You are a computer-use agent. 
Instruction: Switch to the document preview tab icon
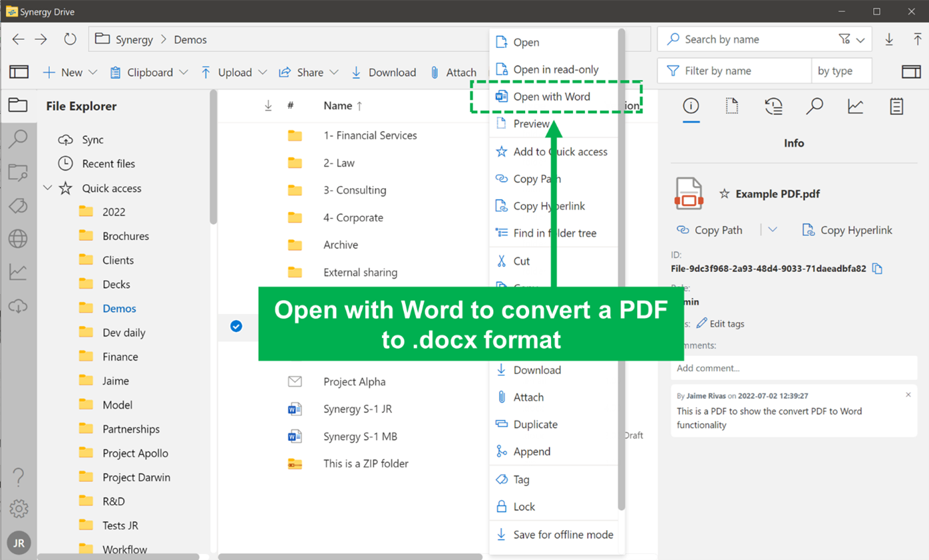click(x=732, y=106)
